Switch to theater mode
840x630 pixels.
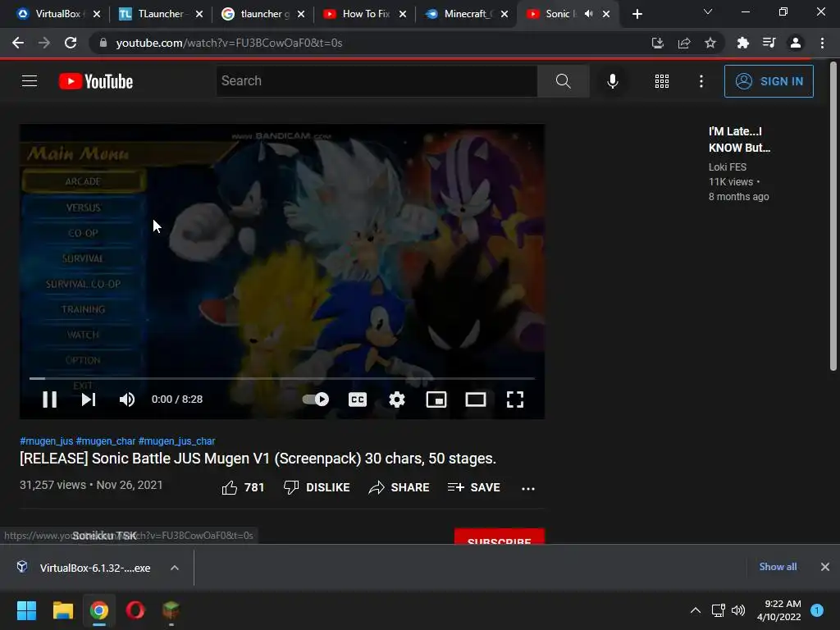click(x=476, y=399)
